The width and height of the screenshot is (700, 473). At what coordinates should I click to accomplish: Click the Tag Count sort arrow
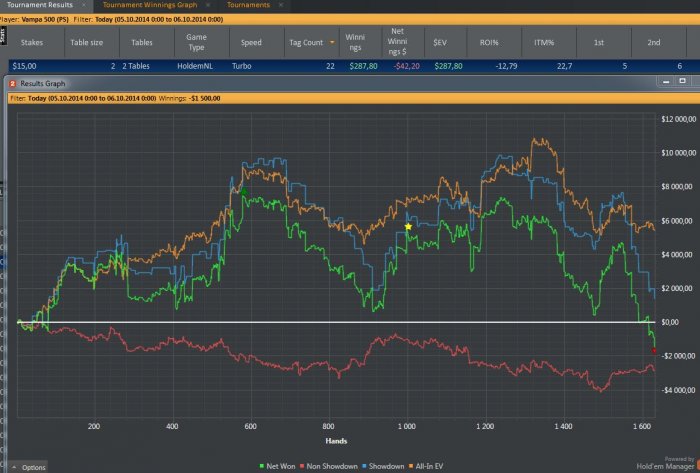[x=331, y=43]
